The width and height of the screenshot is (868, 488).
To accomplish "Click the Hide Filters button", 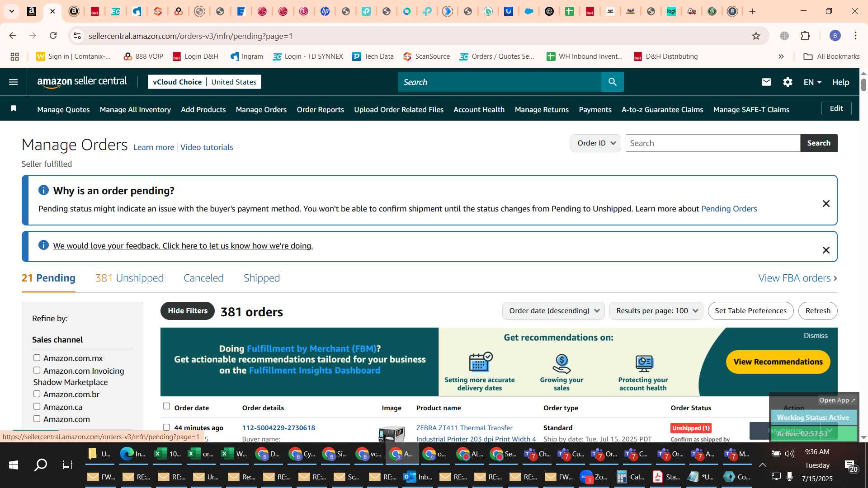I will (188, 311).
